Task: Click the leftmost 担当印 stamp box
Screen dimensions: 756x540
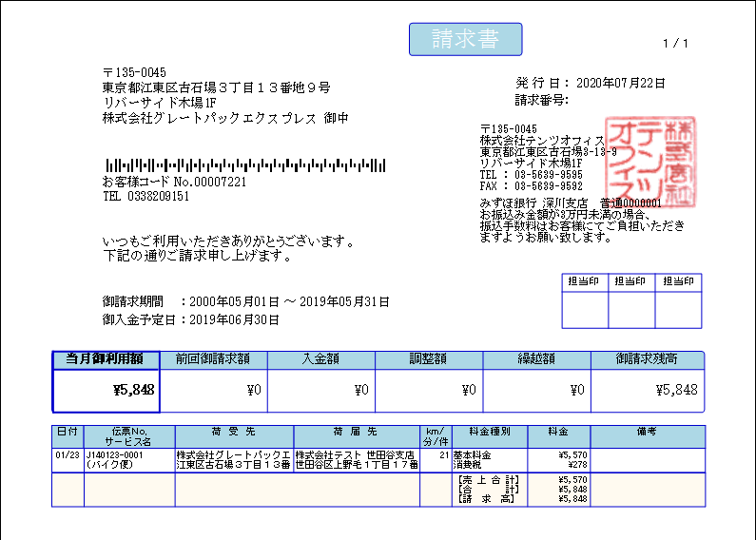Action: 584,281
